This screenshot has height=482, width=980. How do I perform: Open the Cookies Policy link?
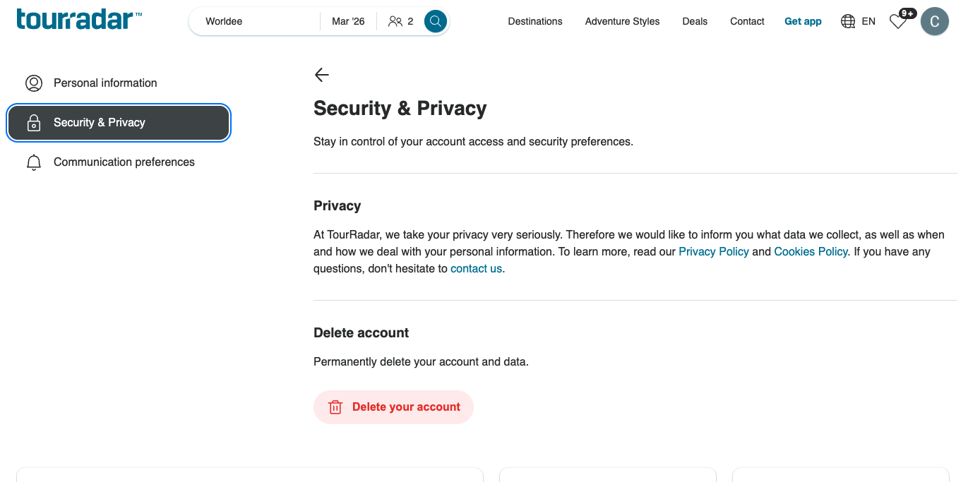click(811, 252)
